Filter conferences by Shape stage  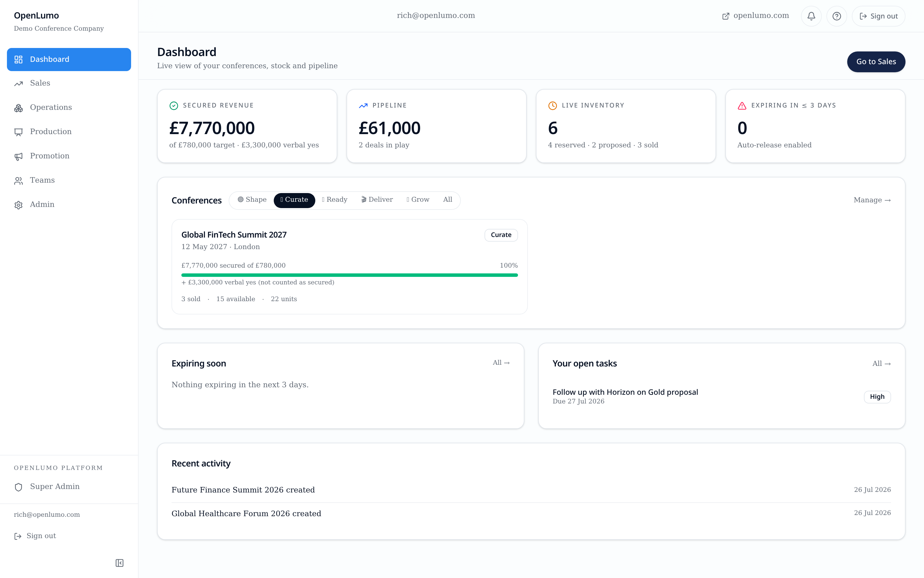[x=252, y=200]
